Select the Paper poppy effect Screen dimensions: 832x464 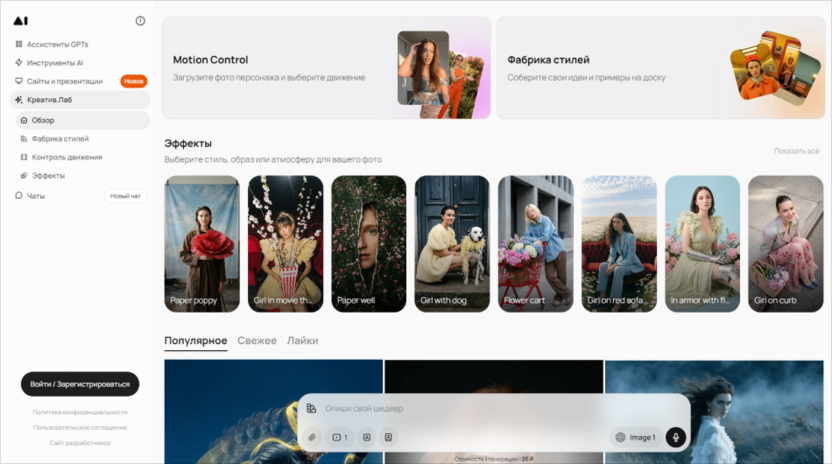[202, 244]
